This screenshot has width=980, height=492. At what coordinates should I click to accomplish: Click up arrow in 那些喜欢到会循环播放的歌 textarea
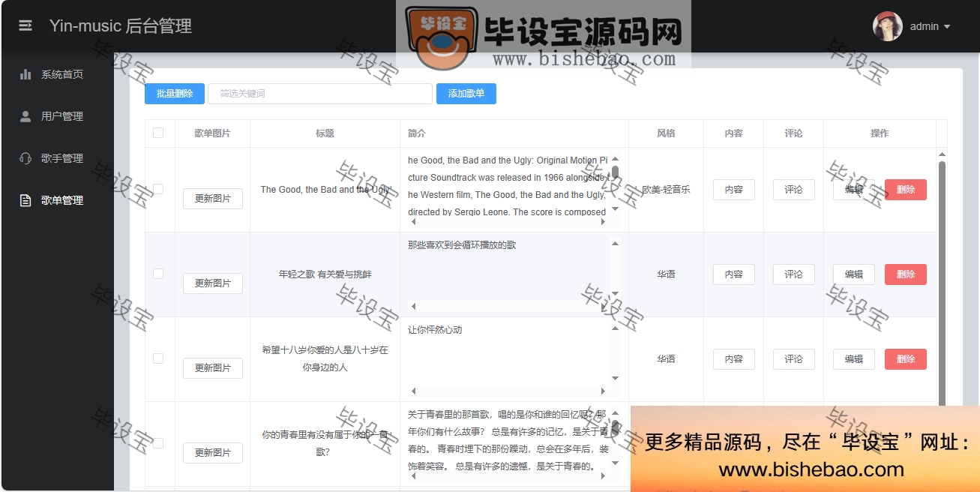pyautogui.click(x=616, y=244)
